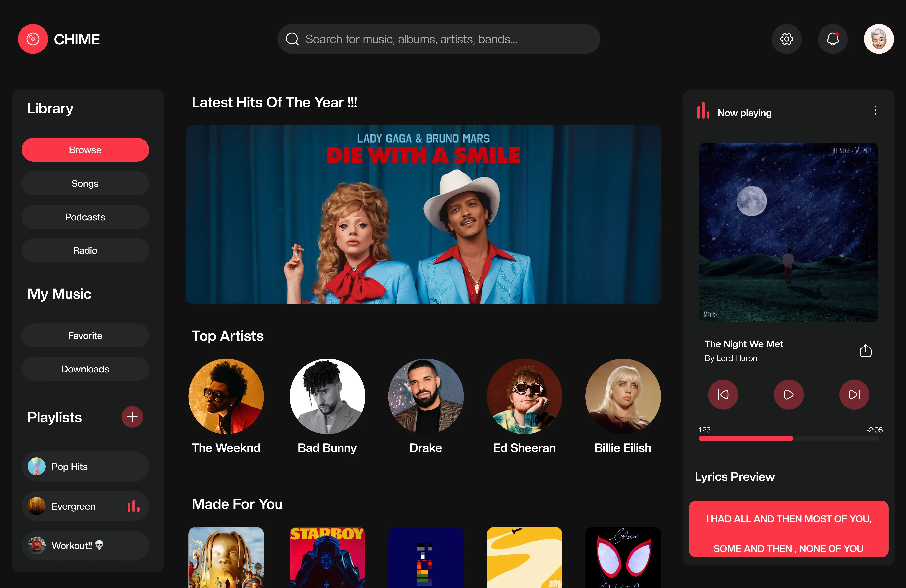Image resolution: width=906 pixels, height=588 pixels.
Task: Play the current track
Action: coord(788,394)
